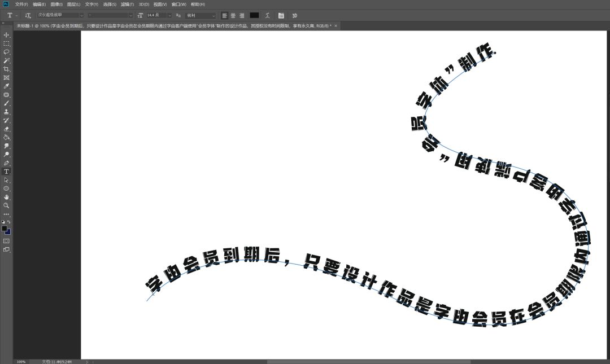Expand the font size dropdown
Image resolution: width=610 pixels, height=364 pixels.
point(169,15)
